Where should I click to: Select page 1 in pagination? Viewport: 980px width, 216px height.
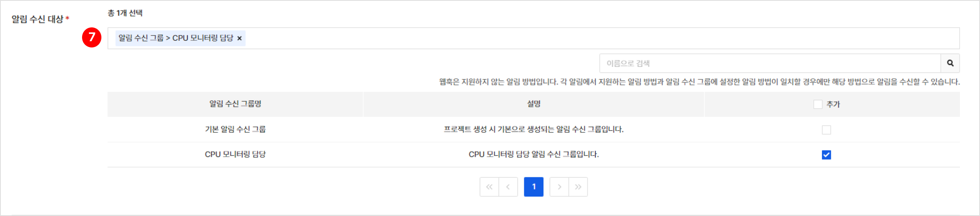point(533,187)
